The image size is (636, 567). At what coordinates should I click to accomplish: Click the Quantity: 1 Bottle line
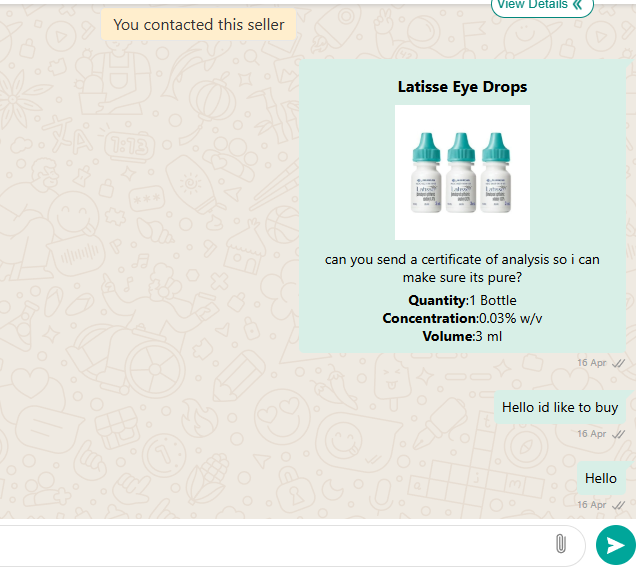click(462, 301)
